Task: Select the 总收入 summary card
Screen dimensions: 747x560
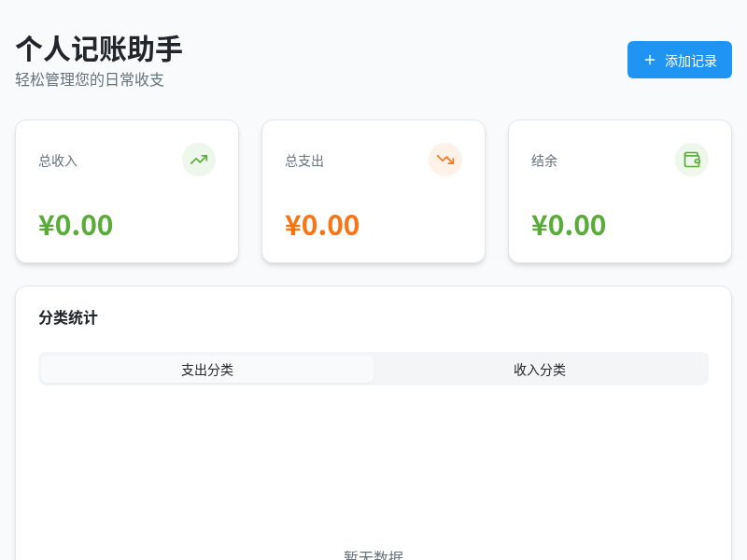Action: (x=127, y=191)
